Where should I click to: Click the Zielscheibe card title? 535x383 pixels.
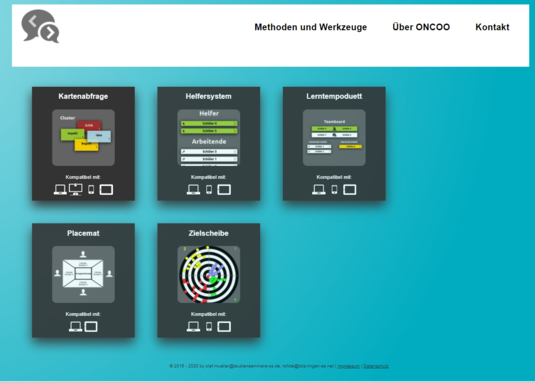coord(208,233)
